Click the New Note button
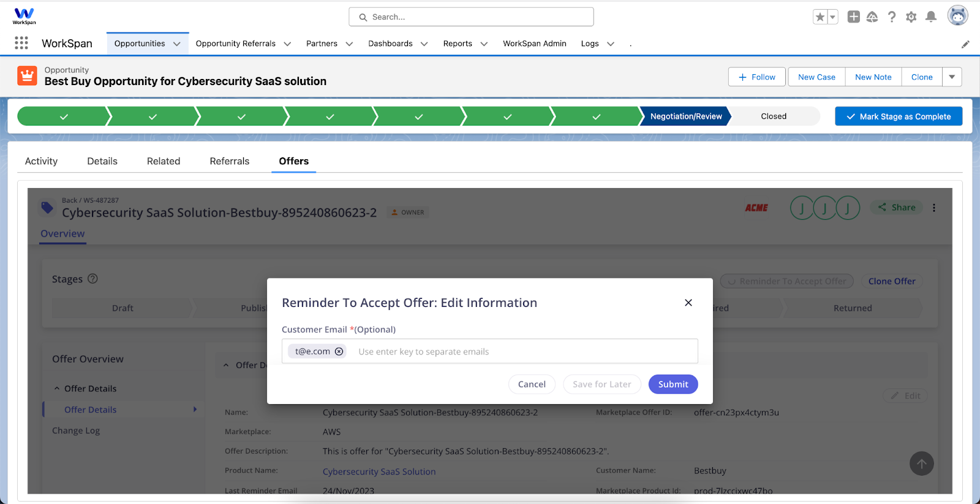This screenshot has height=504, width=980. pyautogui.click(x=873, y=77)
